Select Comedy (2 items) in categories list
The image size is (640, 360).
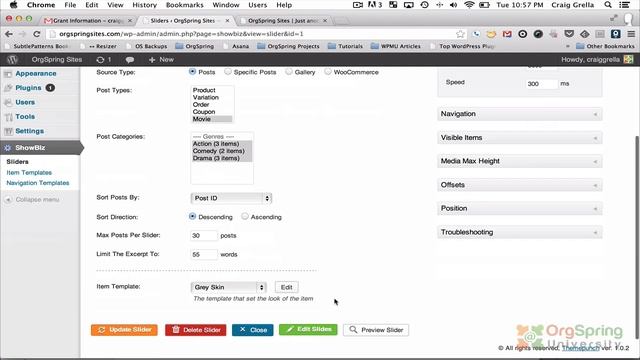[x=222, y=151]
